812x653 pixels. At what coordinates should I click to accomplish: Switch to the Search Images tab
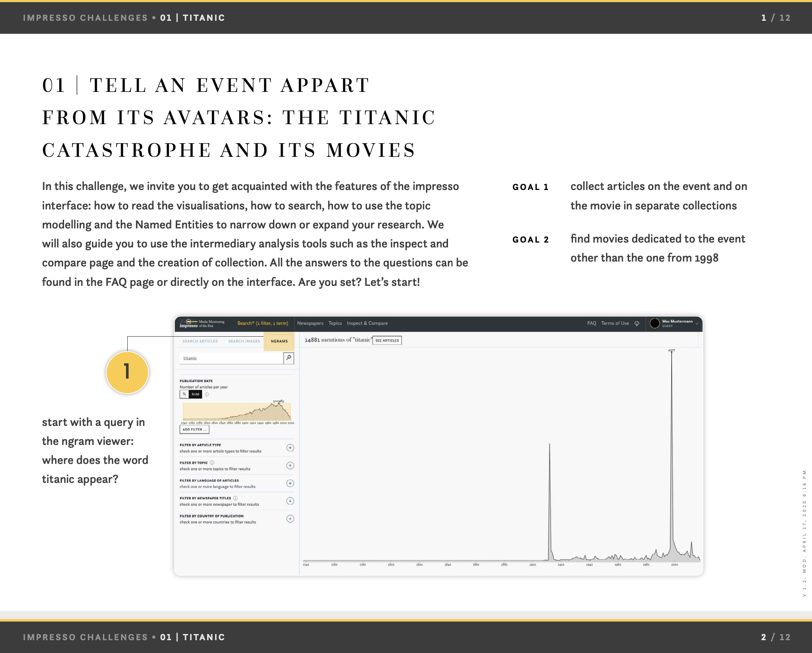point(244,341)
